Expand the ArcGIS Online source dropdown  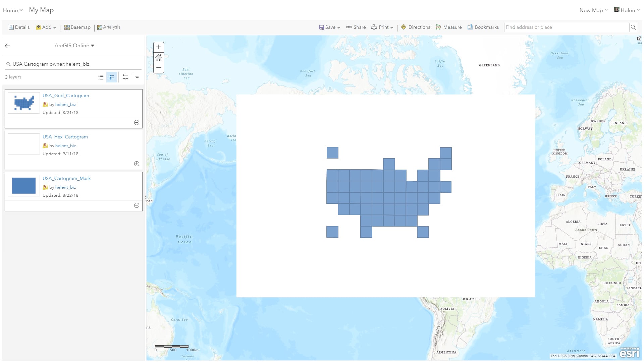tap(93, 46)
